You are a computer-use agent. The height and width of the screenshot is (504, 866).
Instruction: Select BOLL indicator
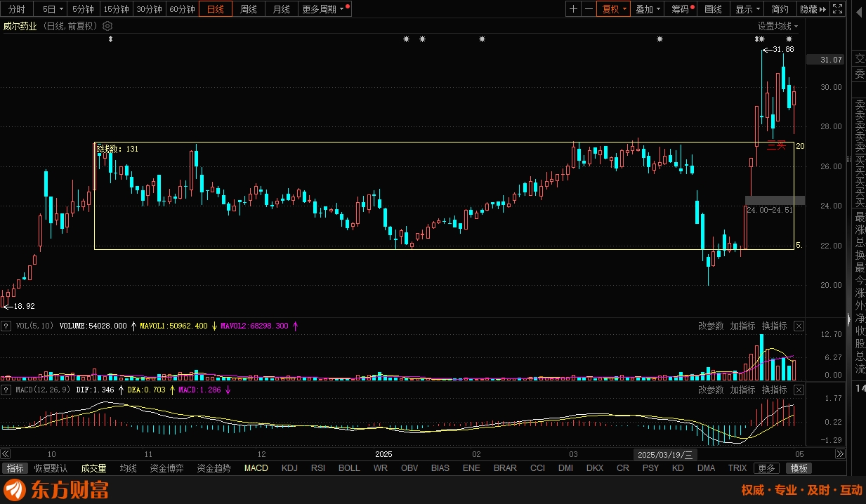click(x=349, y=468)
